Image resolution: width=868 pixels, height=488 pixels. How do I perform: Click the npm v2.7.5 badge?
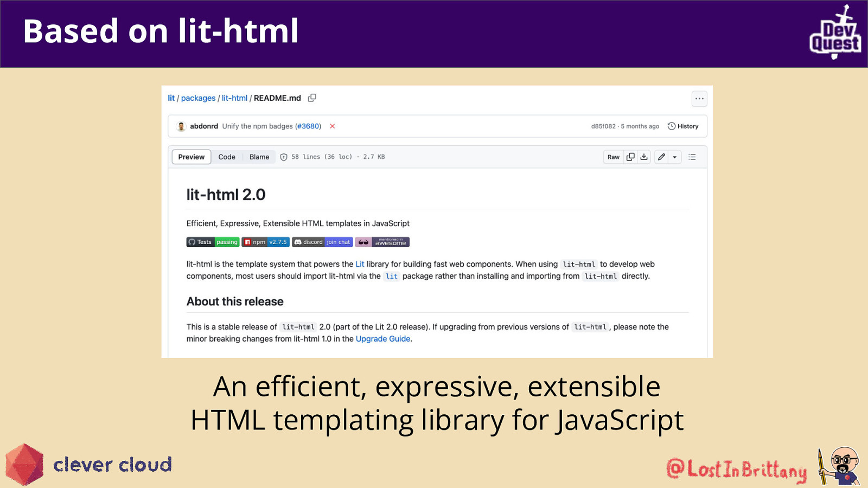pos(265,242)
